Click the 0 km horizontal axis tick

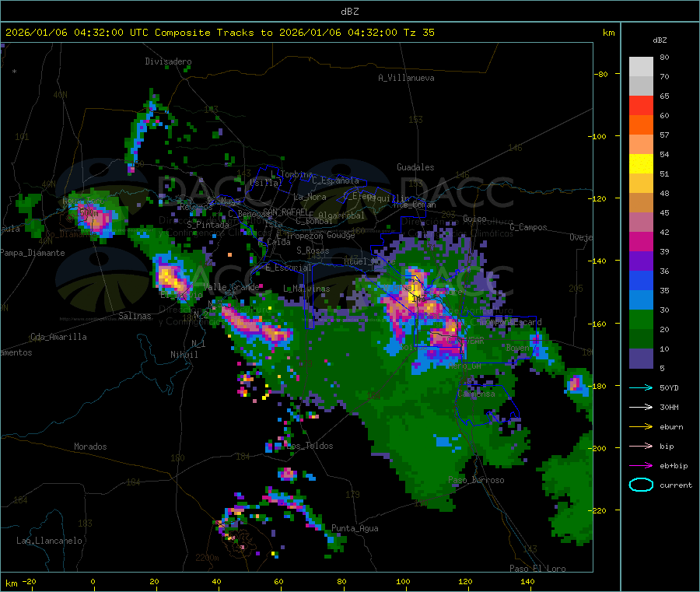pos(93,581)
